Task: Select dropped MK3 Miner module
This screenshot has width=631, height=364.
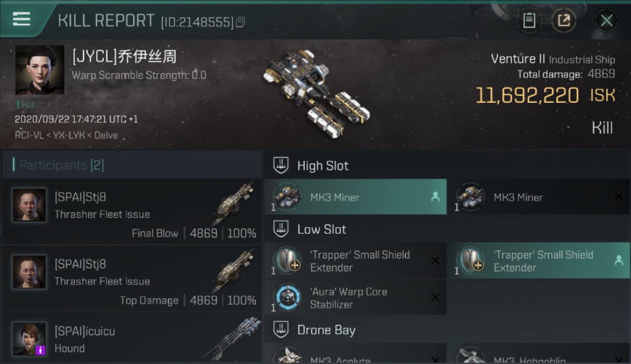Action: pyautogui.click(x=356, y=197)
